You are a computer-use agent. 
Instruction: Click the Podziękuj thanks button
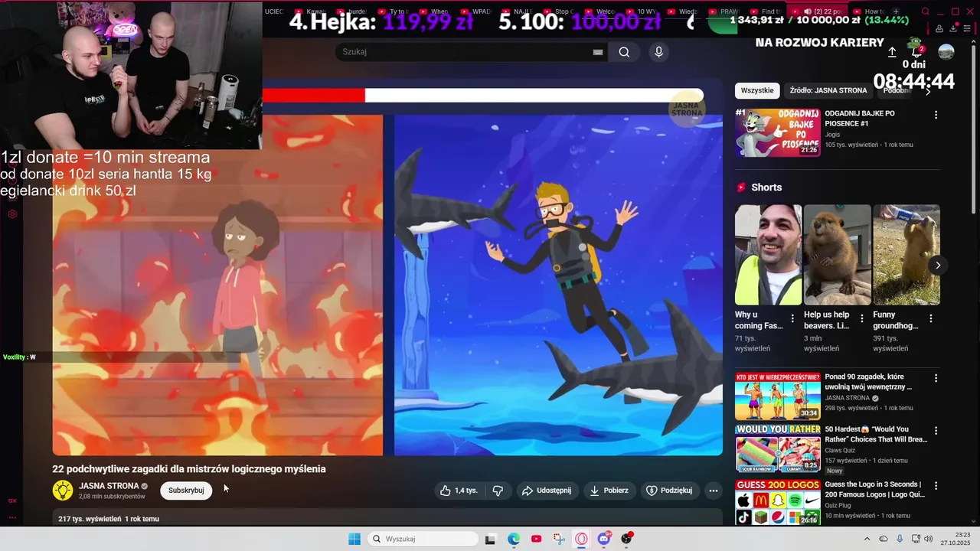pos(669,491)
